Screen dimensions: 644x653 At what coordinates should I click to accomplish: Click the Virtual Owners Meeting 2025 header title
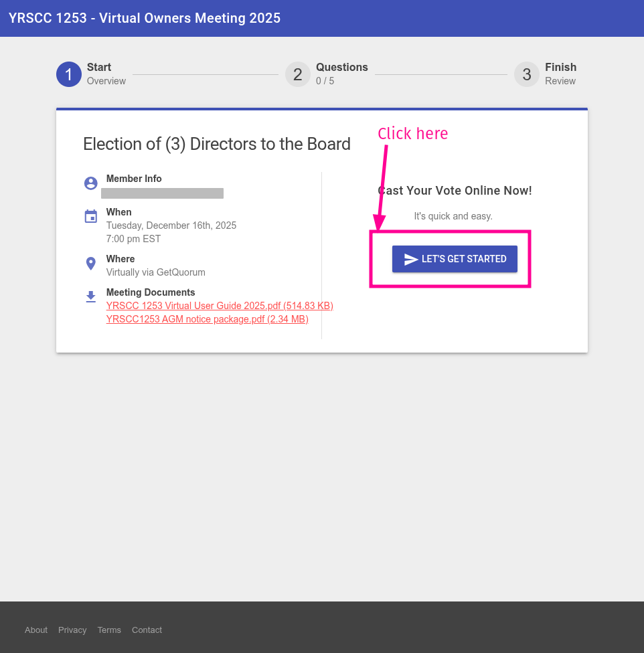[145, 18]
